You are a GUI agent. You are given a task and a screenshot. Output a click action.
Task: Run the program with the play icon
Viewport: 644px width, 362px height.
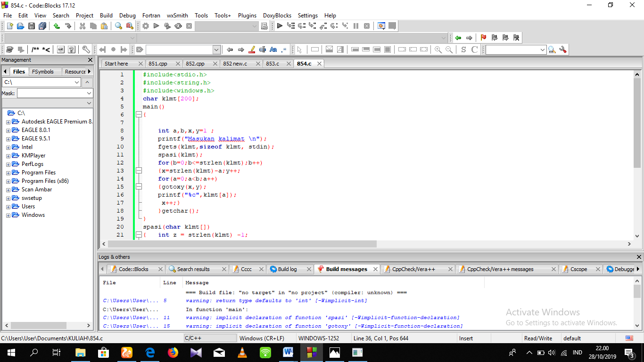click(157, 26)
